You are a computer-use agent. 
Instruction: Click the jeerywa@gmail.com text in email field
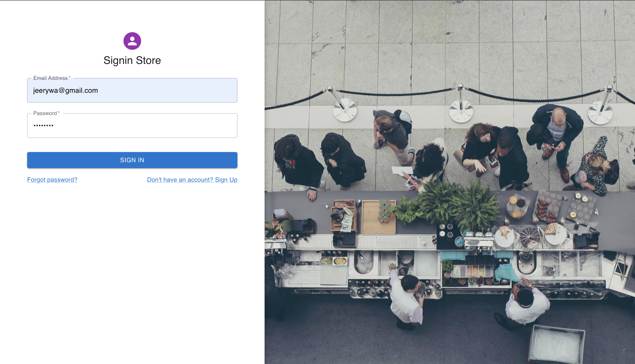(65, 91)
